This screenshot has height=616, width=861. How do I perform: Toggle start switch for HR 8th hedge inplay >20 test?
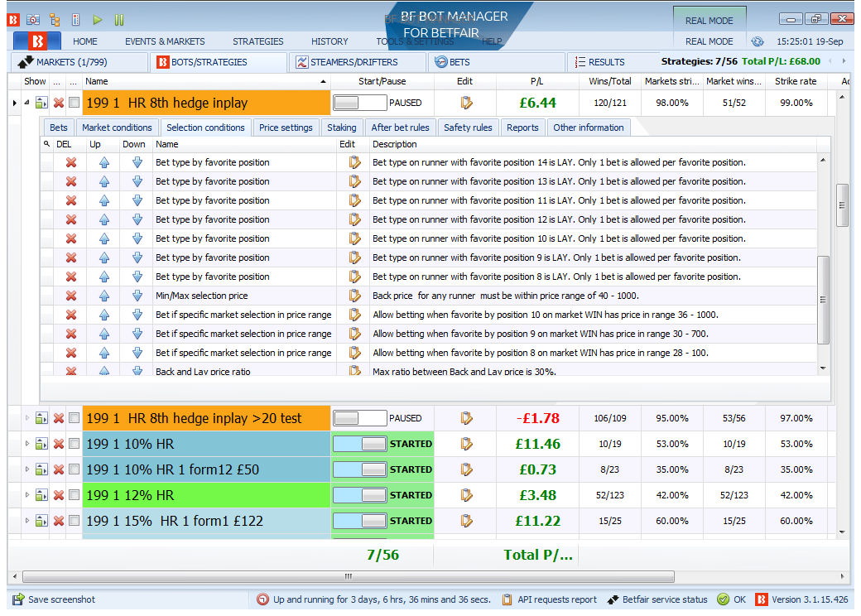[359, 418]
